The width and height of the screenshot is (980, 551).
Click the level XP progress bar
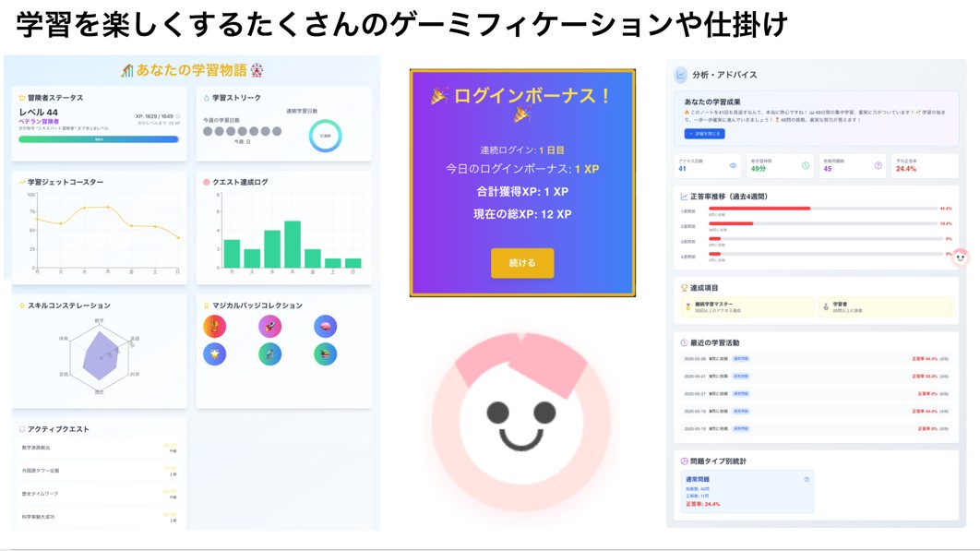pyautogui.click(x=99, y=139)
